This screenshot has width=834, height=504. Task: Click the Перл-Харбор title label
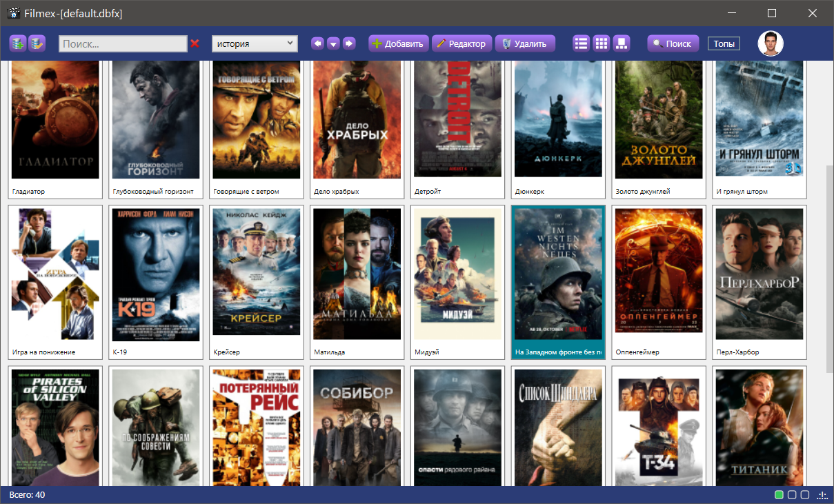[738, 352]
